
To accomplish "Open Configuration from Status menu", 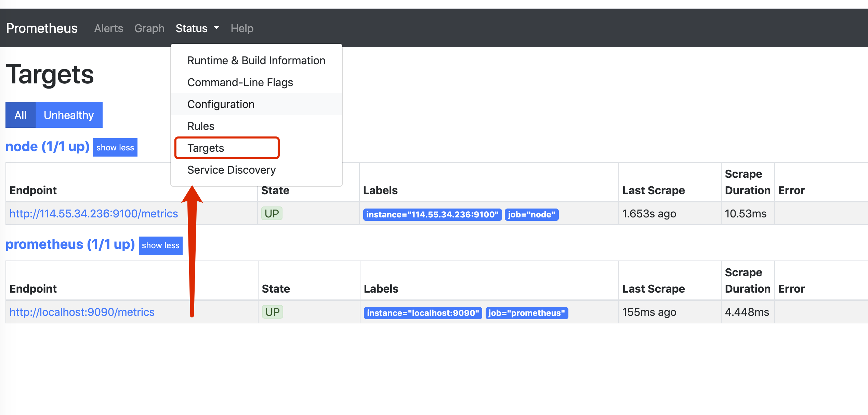I will click(221, 104).
